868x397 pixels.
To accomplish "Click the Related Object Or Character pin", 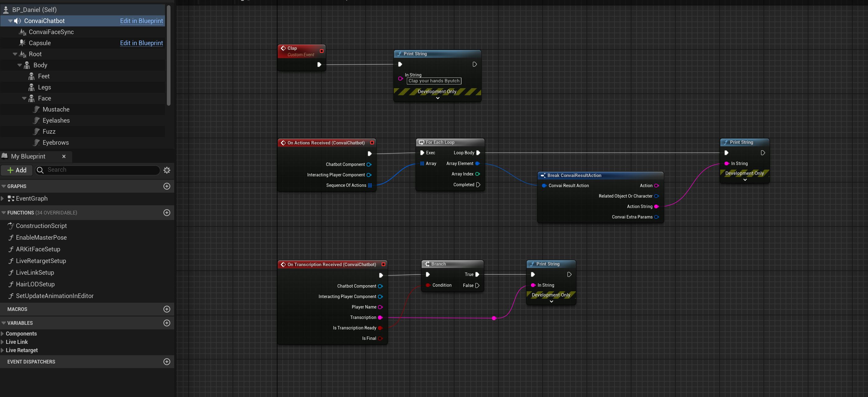I will point(656,196).
